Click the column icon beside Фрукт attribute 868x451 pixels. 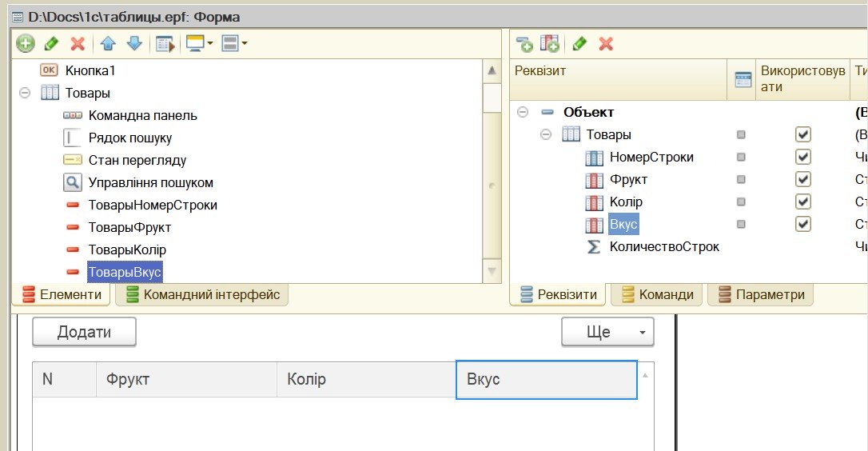tap(594, 180)
